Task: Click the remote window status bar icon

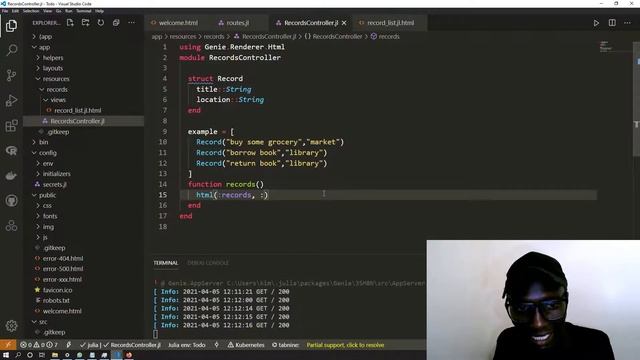Action: [8, 345]
